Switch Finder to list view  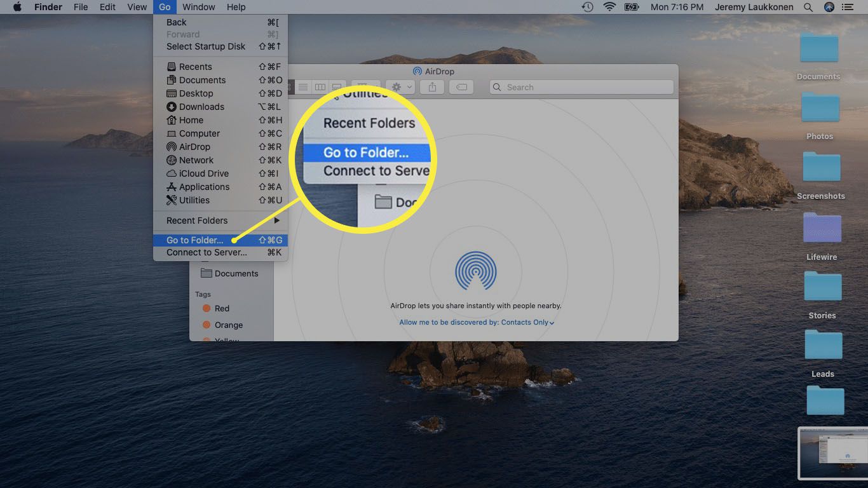(x=304, y=87)
